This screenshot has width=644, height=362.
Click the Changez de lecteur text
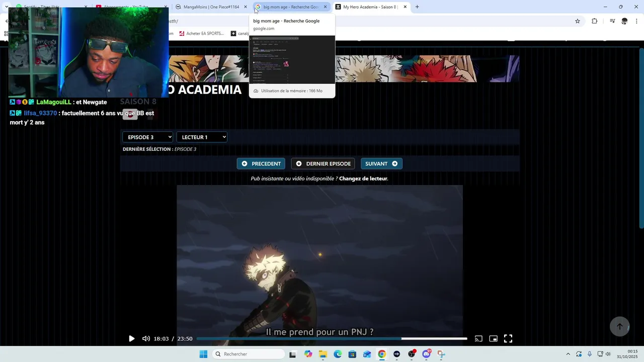[363, 178]
